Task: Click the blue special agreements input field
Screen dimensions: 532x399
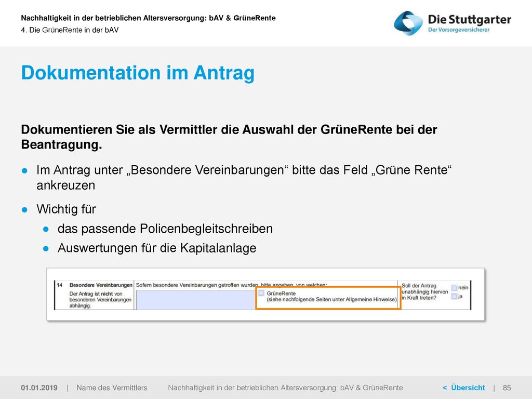Action: (x=196, y=300)
